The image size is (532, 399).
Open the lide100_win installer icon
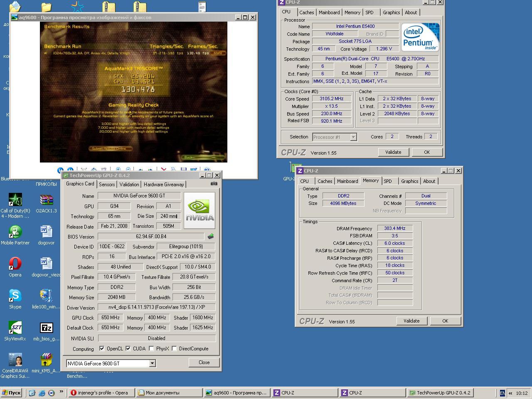click(46, 299)
